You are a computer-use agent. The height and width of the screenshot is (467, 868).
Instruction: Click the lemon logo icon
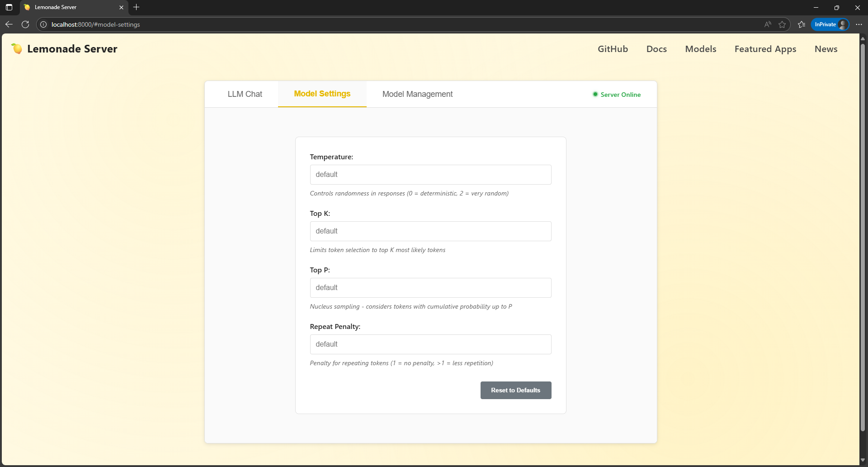pyautogui.click(x=17, y=48)
